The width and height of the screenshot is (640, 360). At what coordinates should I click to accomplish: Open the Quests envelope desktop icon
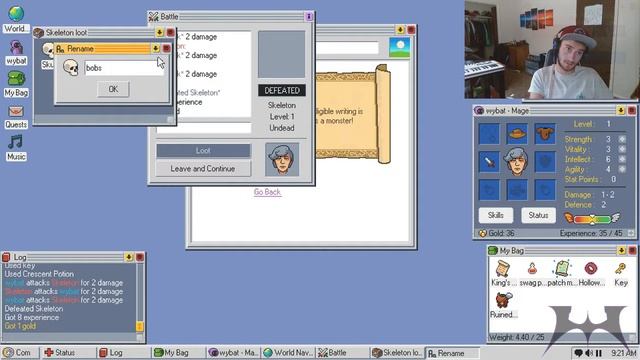(16, 116)
